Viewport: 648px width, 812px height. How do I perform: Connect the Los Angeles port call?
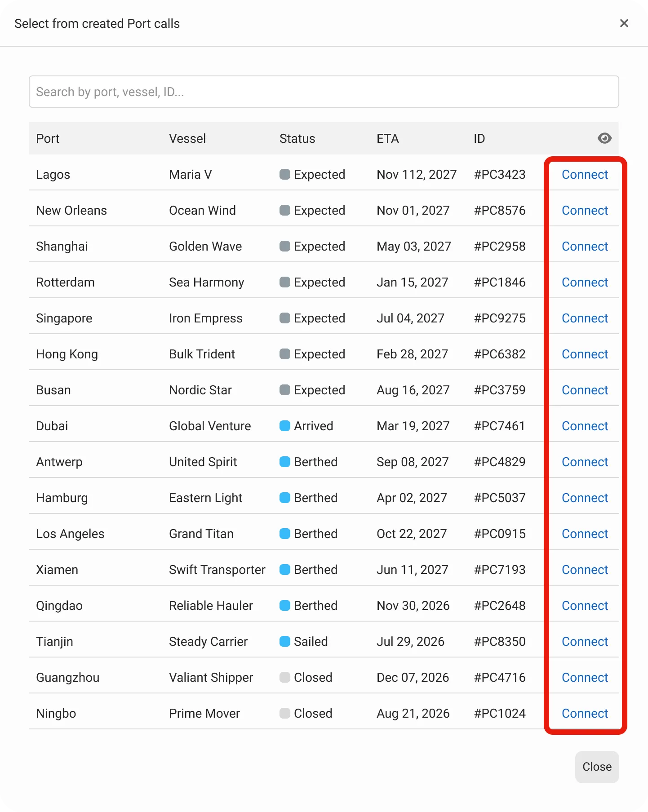(x=585, y=534)
